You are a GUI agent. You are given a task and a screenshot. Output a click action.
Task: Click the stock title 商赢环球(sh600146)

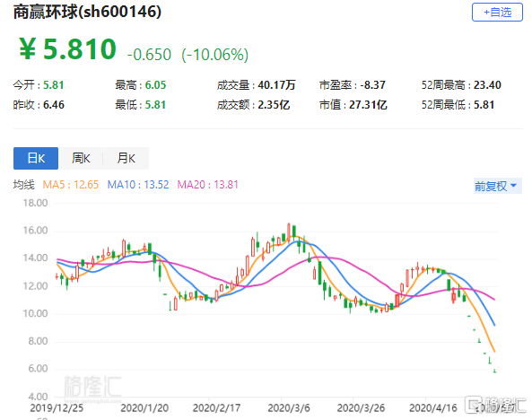(87, 13)
